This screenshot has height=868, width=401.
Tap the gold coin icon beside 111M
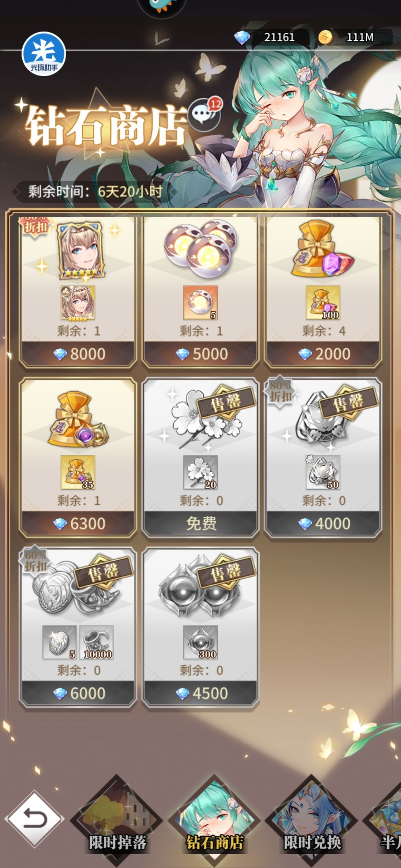(325, 37)
